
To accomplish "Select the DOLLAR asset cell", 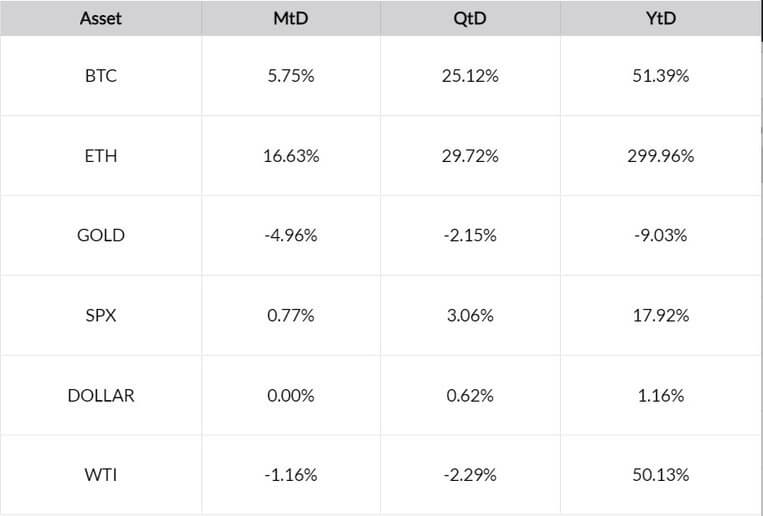I will [x=101, y=395].
